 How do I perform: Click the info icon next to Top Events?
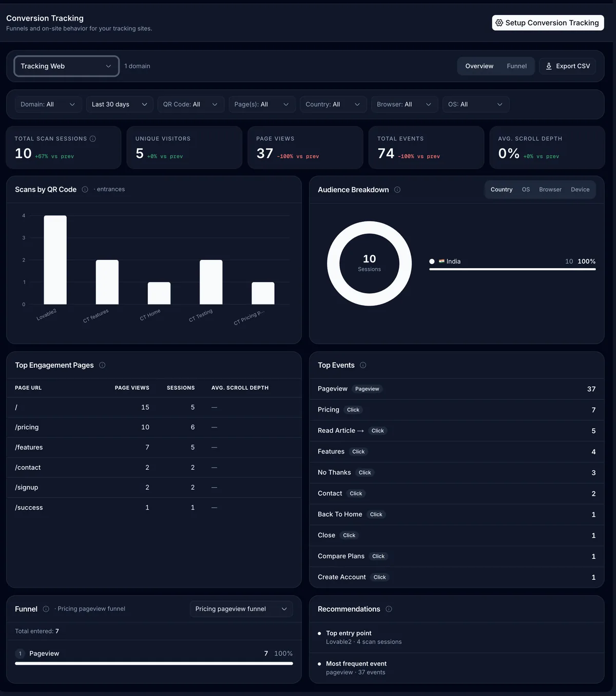click(363, 365)
